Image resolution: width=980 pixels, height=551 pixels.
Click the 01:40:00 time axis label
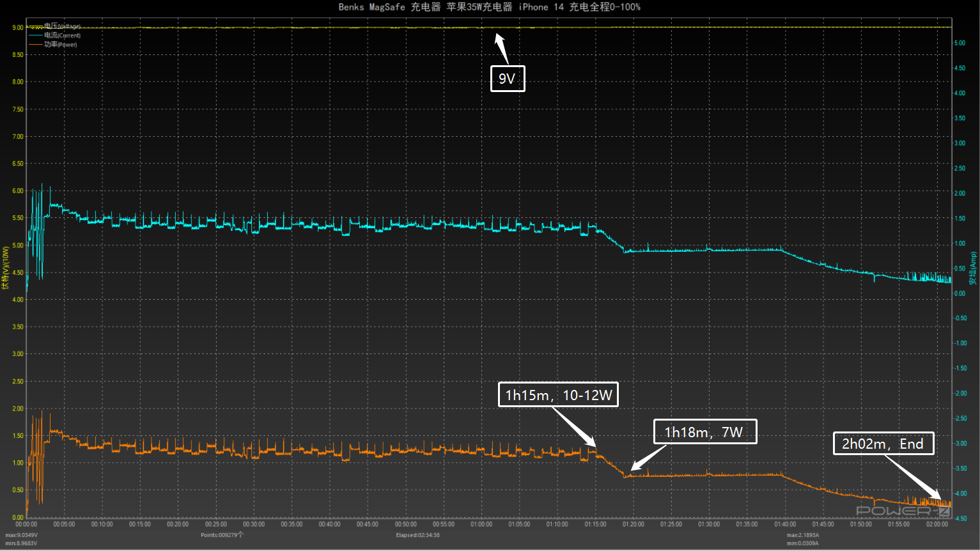point(785,524)
